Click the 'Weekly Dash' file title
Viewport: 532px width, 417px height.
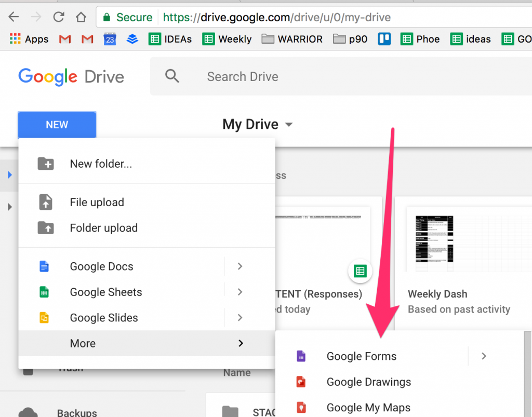click(x=437, y=294)
